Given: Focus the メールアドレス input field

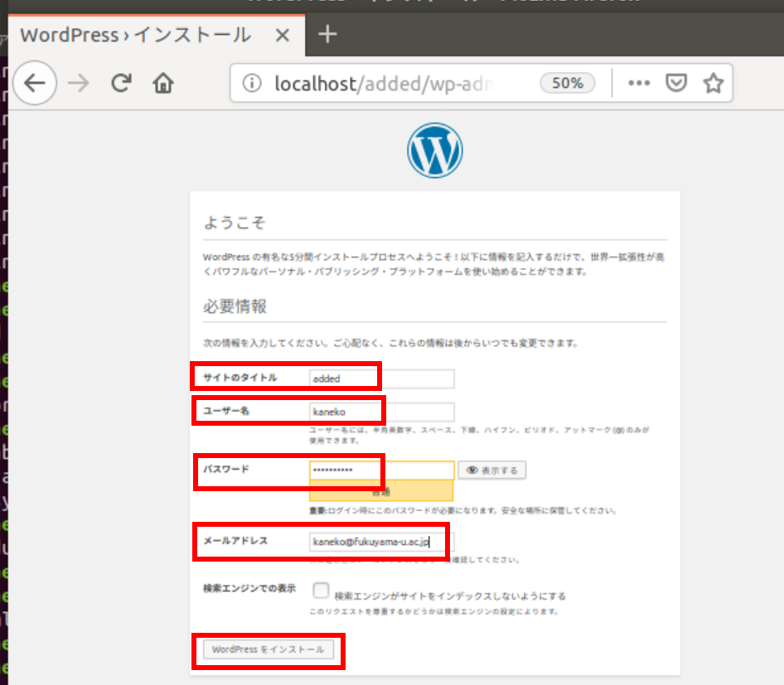Looking at the screenshot, I should 381,542.
